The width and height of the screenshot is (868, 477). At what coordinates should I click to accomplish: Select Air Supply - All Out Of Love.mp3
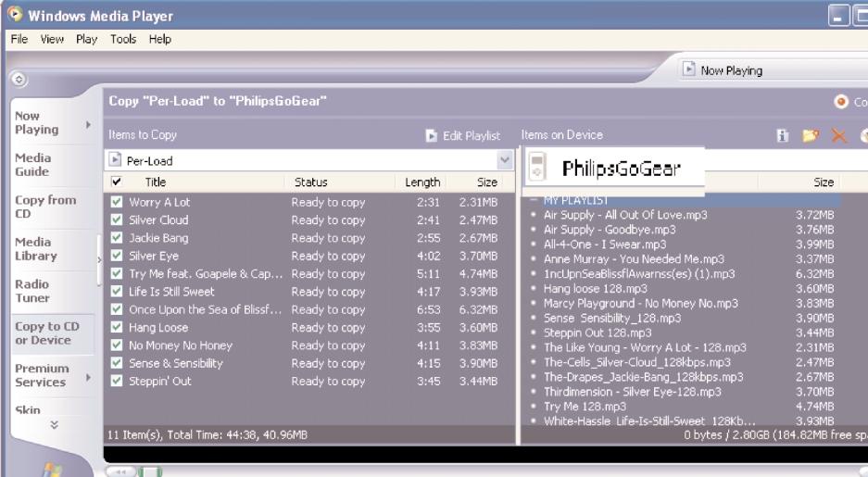[x=625, y=215]
